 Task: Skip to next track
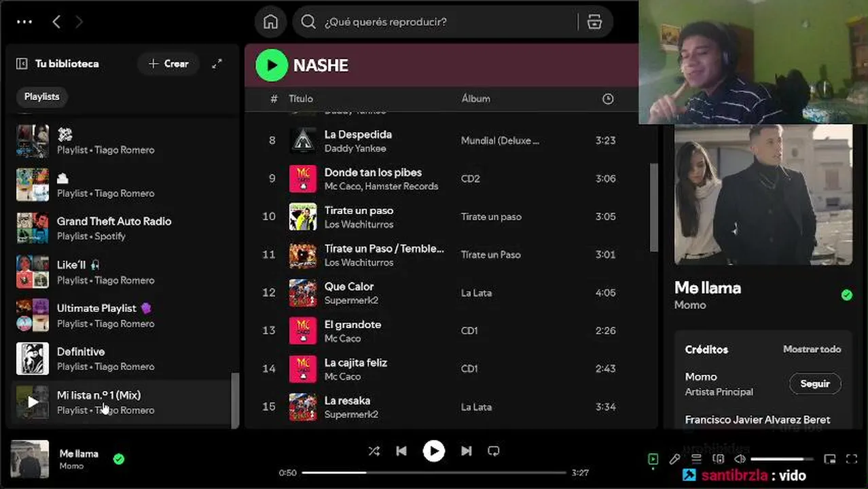[x=467, y=451]
